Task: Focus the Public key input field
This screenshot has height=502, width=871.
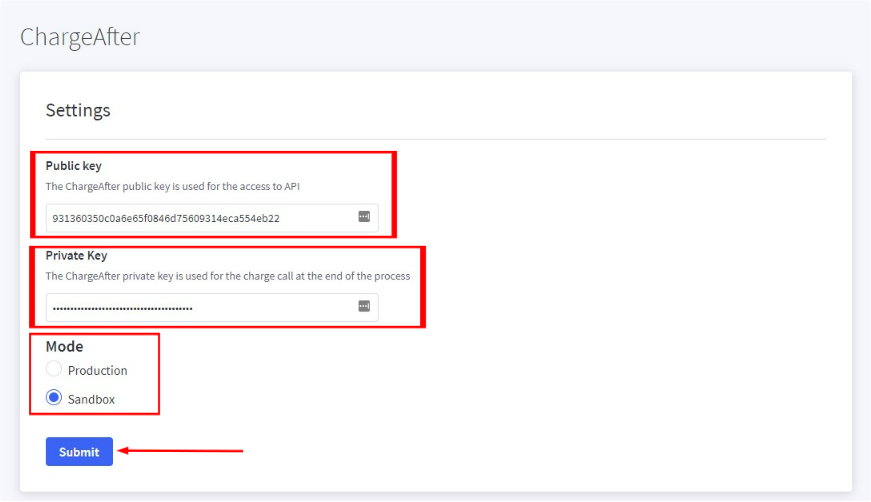Action: coord(212,218)
